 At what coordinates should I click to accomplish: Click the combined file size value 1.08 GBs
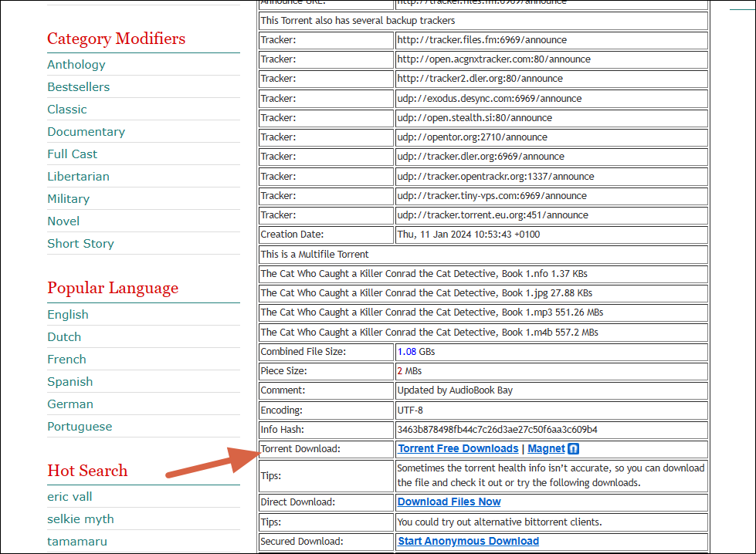tap(416, 352)
